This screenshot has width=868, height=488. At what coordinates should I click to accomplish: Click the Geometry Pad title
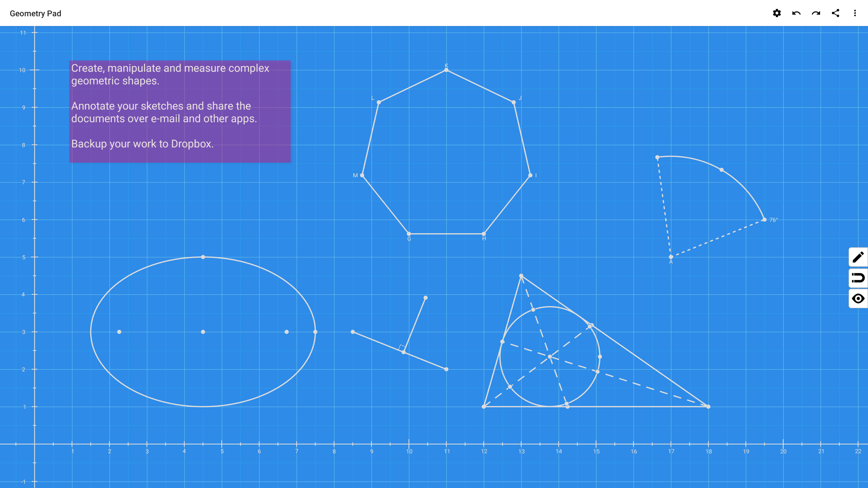click(35, 14)
